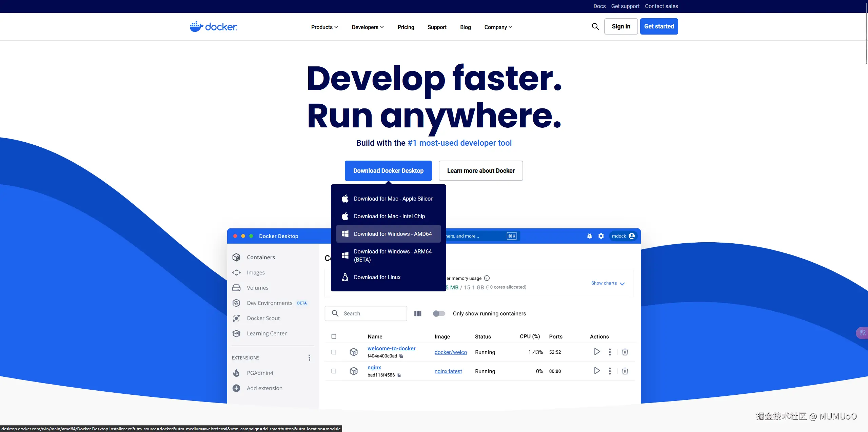868x432 pixels.
Task: Toggle Only show running containers switch
Action: (439, 313)
